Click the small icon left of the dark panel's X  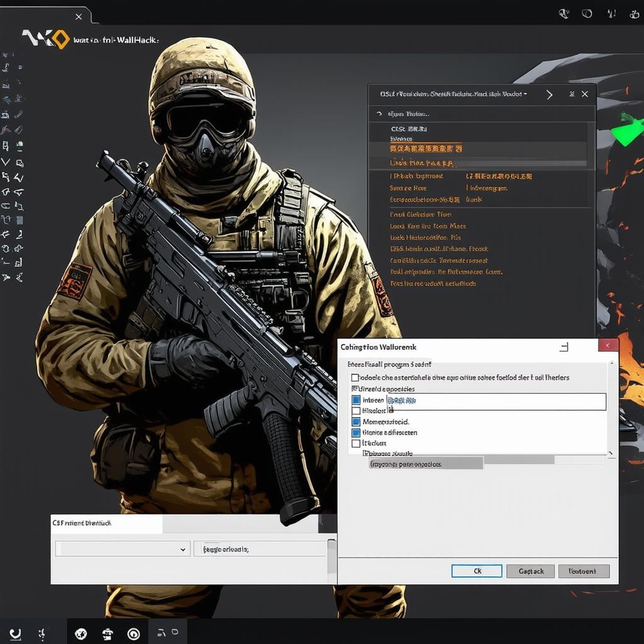click(x=572, y=94)
